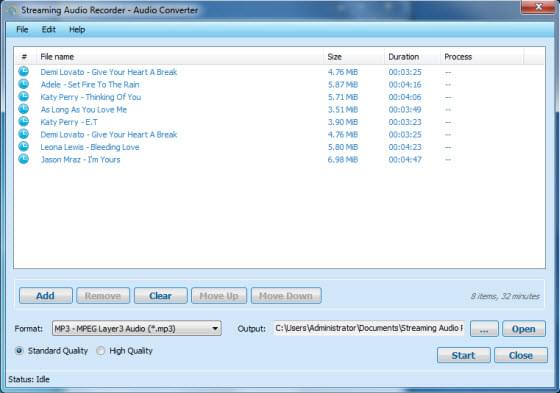Click the Move Down button

(286, 296)
